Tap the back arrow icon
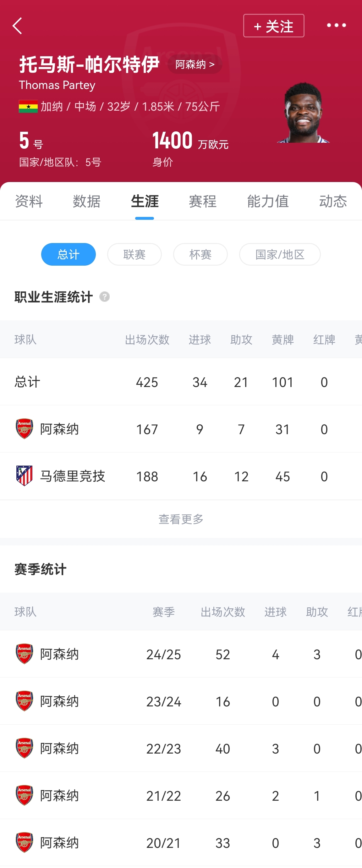362x868 pixels. (x=18, y=26)
